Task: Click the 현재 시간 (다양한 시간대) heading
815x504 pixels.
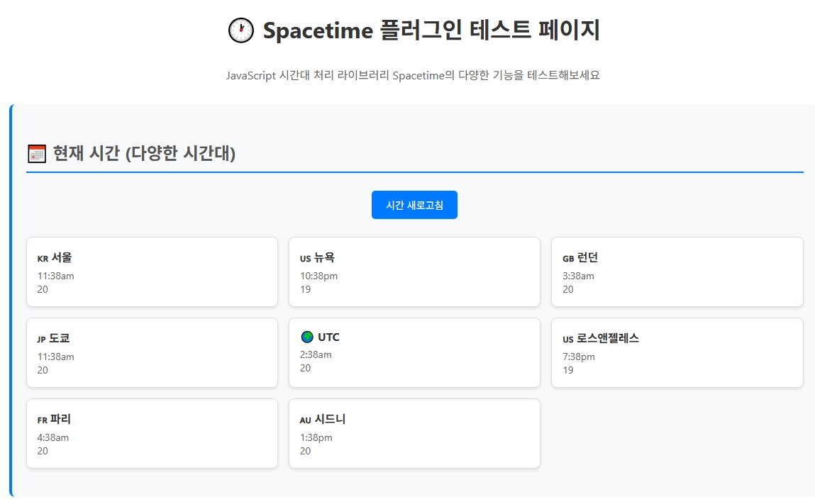Action: point(144,153)
